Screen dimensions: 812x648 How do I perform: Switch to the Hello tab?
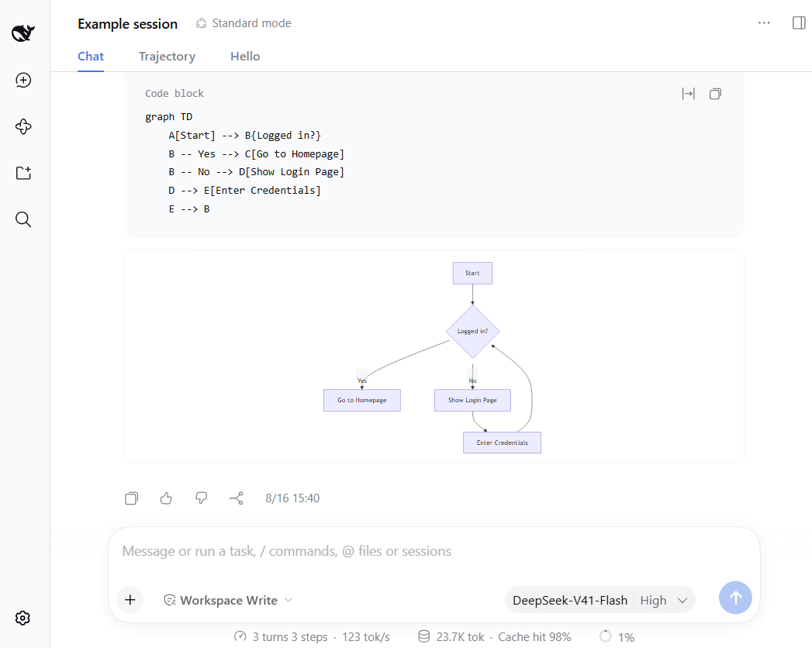[x=245, y=57]
